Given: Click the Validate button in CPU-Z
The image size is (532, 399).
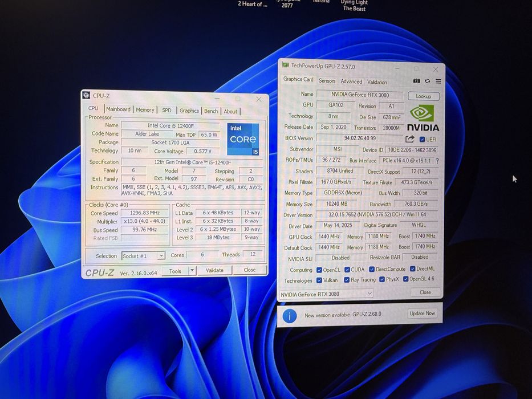Looking at the screenshot, I should point(214,270).
